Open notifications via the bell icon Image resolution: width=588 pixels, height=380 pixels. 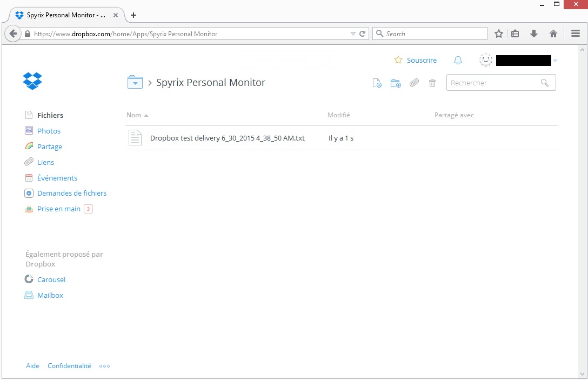point(458,60)
